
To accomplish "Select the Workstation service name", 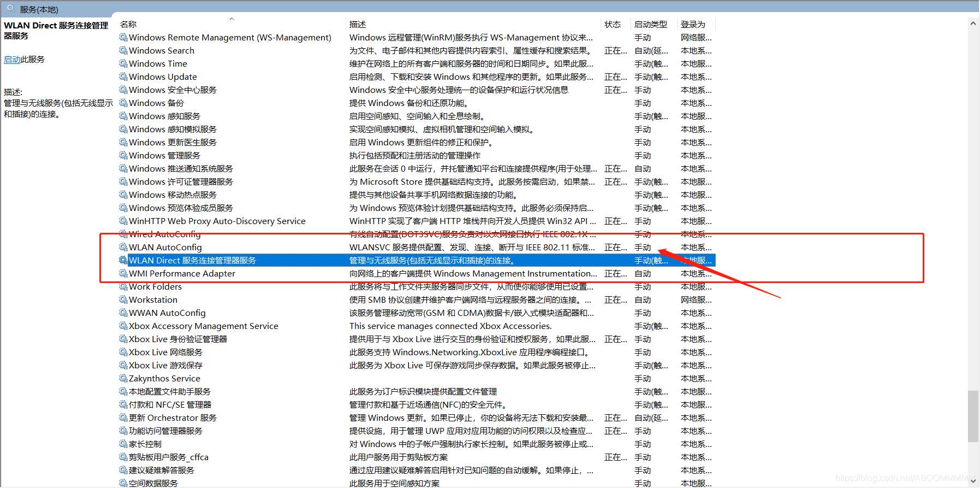I will click(x=153, y=299).
